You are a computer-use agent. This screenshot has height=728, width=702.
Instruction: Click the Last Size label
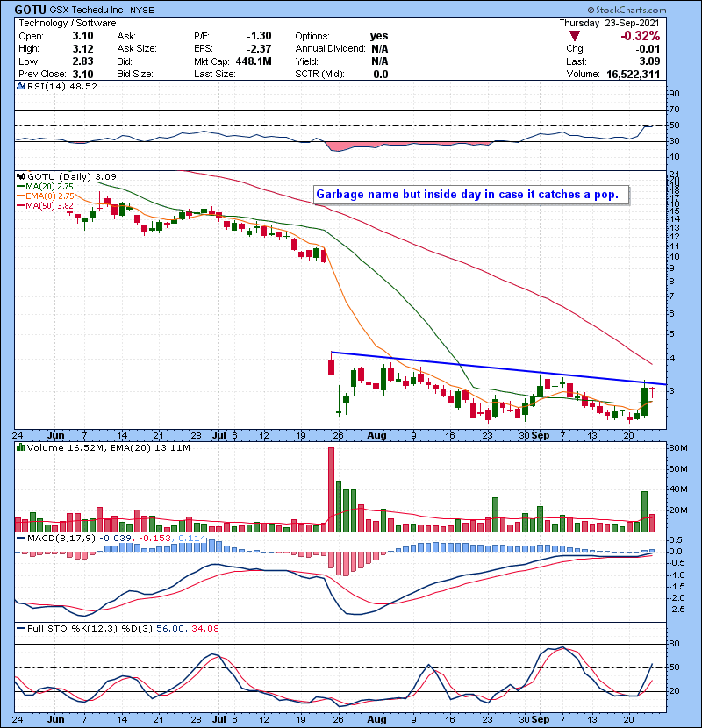click(215, 74)
